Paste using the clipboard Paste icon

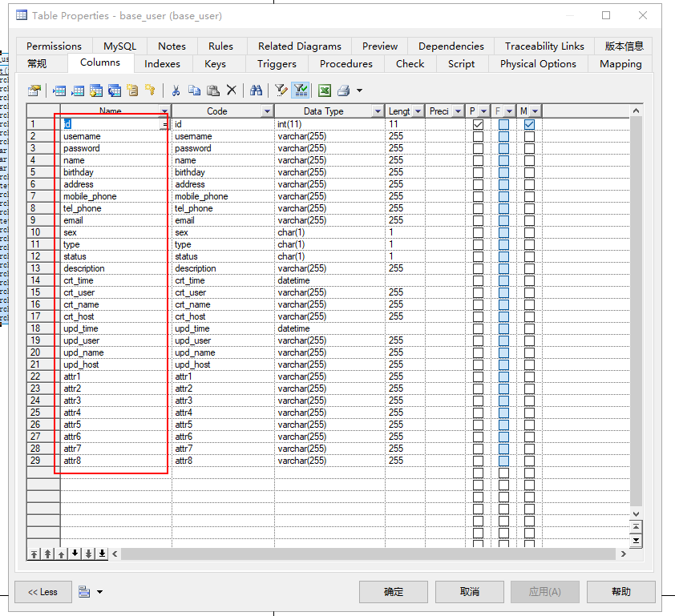point(213,90)
